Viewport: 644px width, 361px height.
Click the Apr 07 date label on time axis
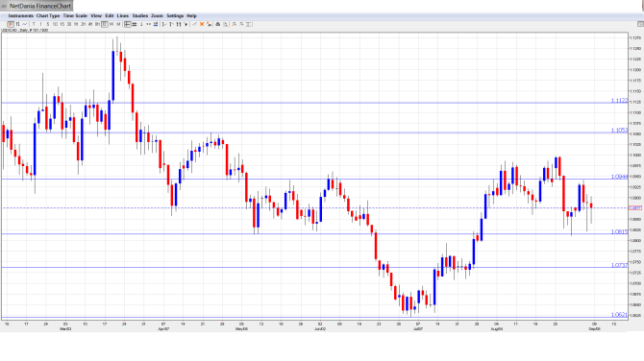pyautogui.click(x=163, y=329)
